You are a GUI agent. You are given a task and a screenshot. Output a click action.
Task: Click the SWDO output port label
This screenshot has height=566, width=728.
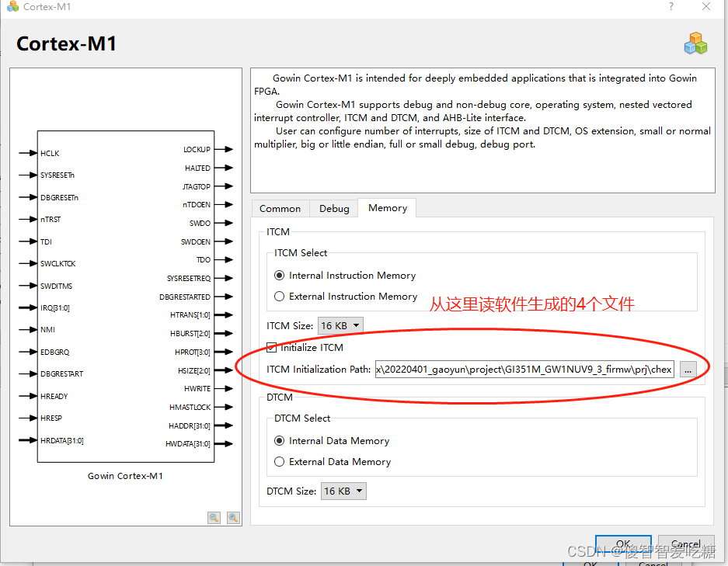coord(200,223)
